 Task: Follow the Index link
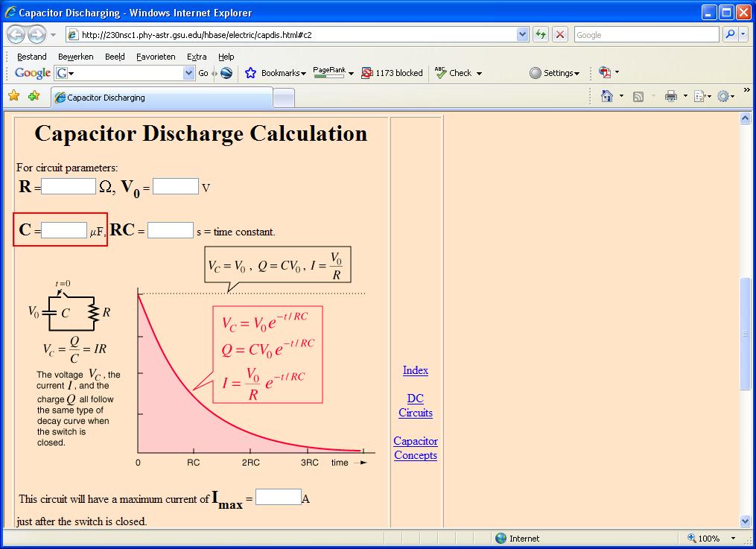click(x=416, y=370)
